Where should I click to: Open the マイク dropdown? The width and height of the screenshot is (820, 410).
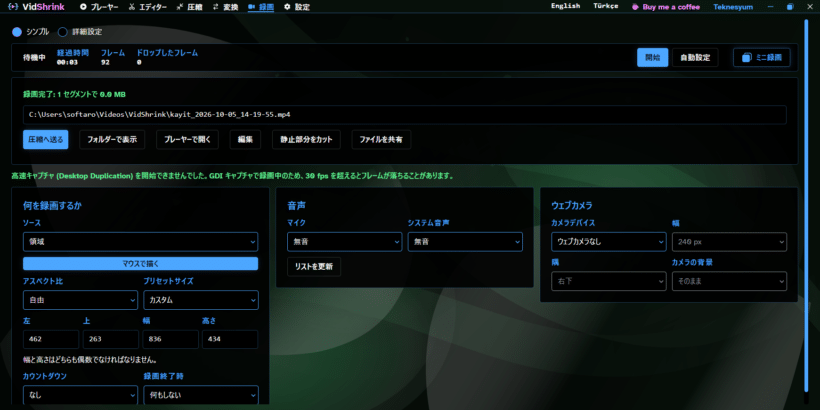(x=345, y=242)
